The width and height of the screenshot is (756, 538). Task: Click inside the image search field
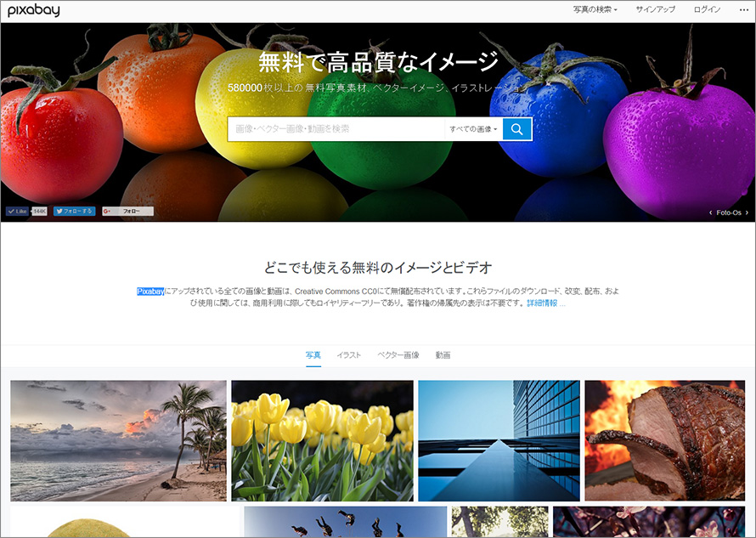[x=340, y=128]
